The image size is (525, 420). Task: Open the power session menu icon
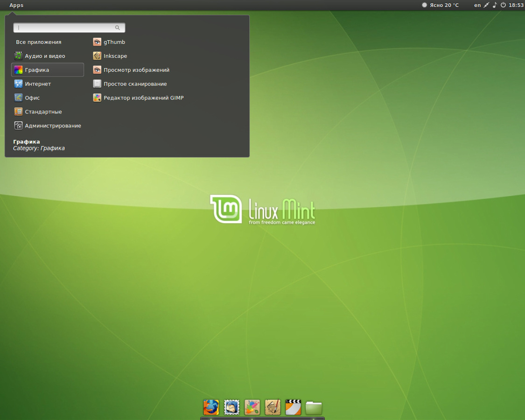(x=503, y=5)
